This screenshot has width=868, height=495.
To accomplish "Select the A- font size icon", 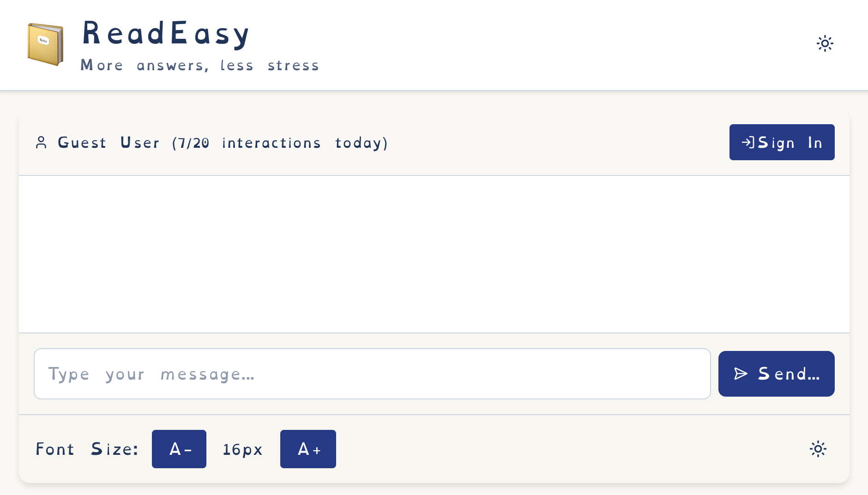I will (x=179, y=449).
